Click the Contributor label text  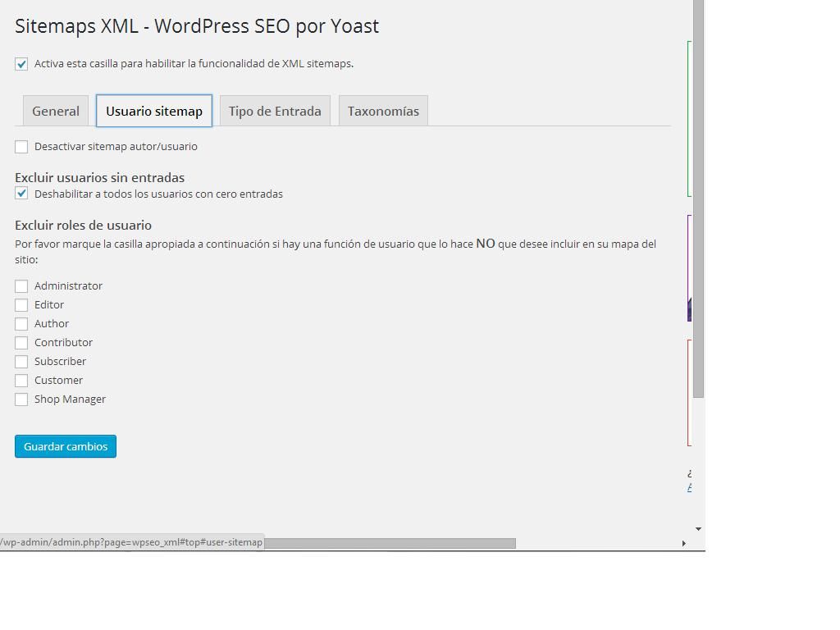click(x=63, y=342)
